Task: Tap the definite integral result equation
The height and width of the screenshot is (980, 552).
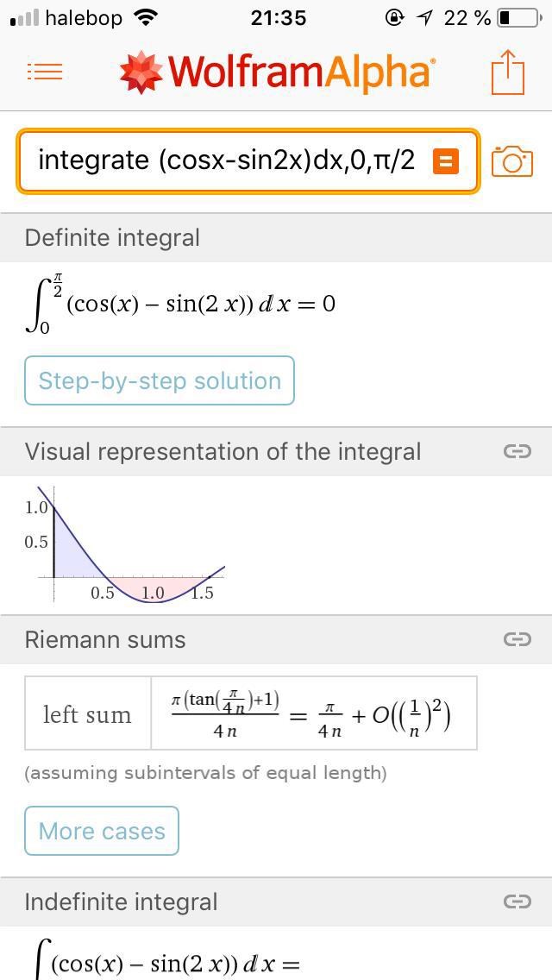Action: (181, 305)
